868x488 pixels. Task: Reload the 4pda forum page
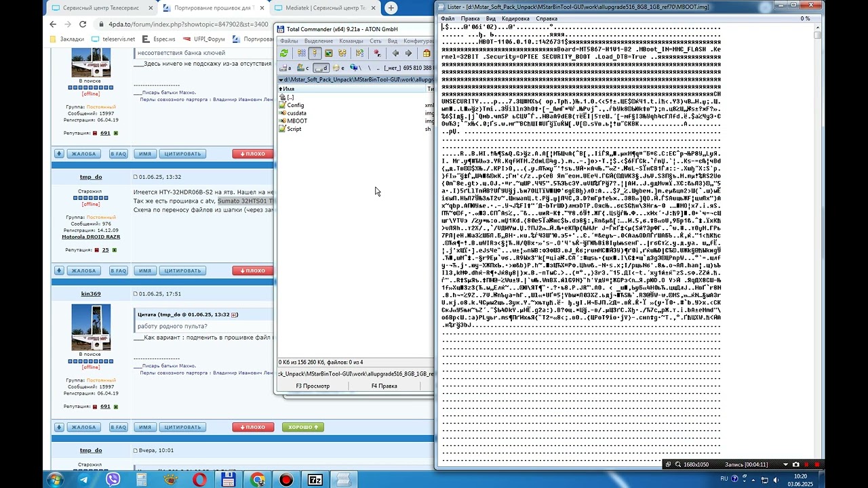pos(83,24)
